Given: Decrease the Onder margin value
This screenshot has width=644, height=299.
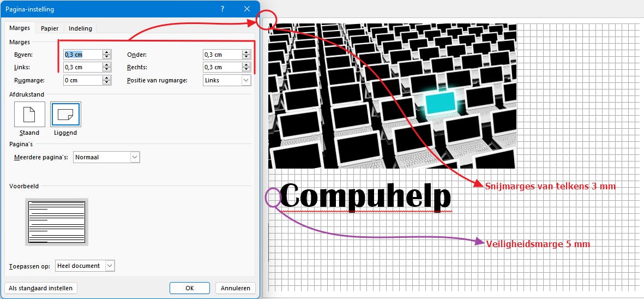Looking at the screenshot, I should 246,57.
